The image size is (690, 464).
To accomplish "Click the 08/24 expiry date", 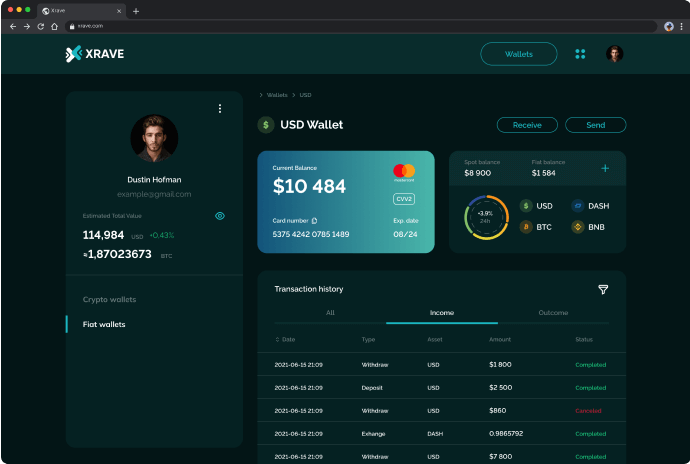I will point(405,234).
